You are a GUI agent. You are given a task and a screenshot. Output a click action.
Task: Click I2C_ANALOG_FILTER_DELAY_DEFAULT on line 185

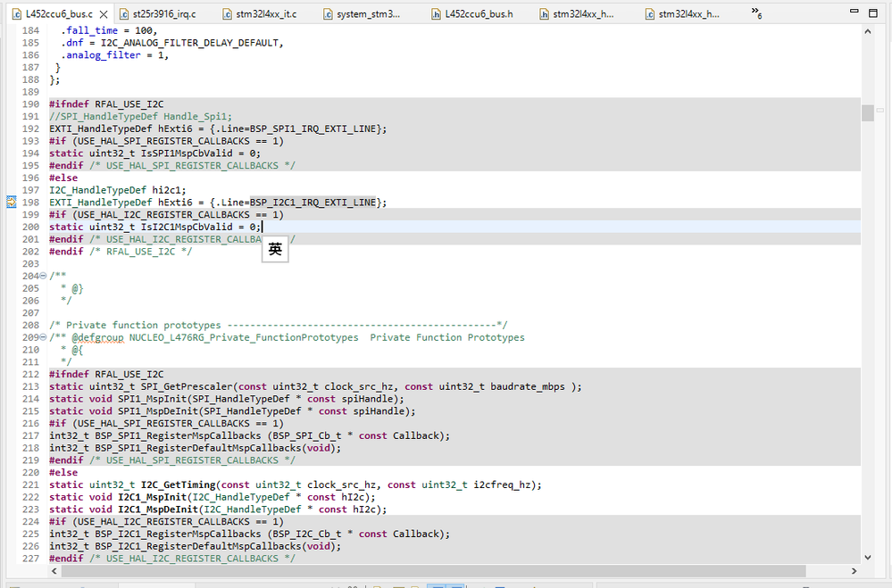pyautogui.click(x=189, y=43)
